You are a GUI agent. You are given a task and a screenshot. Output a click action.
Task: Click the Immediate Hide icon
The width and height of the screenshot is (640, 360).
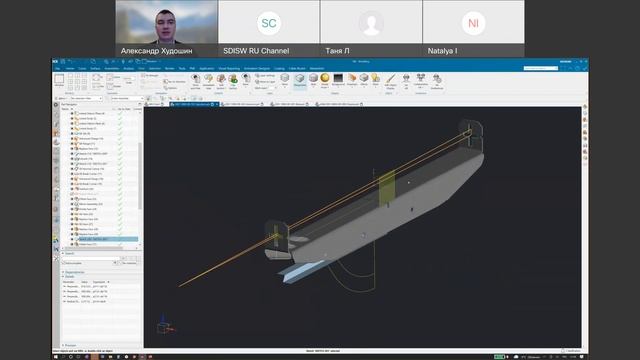209,81
